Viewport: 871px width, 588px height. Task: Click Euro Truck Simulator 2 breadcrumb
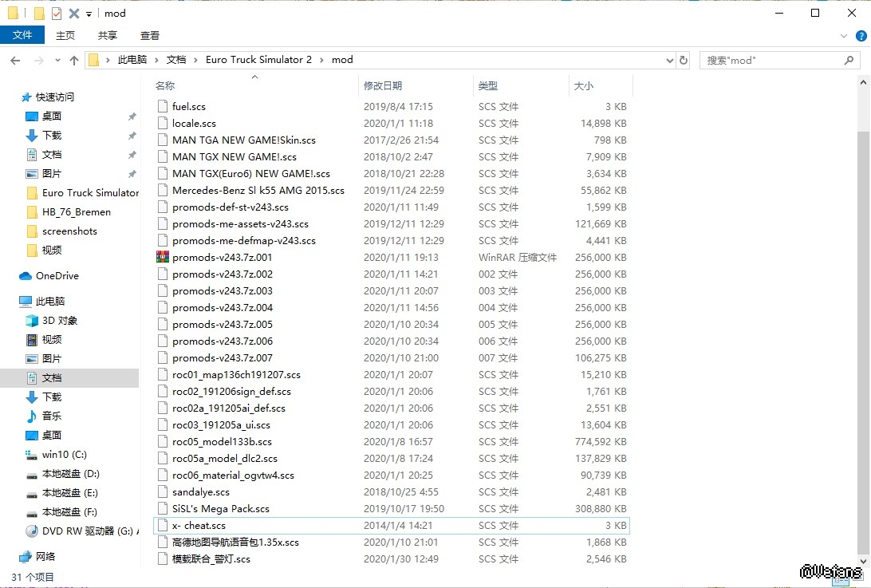(x=258, y=60)
